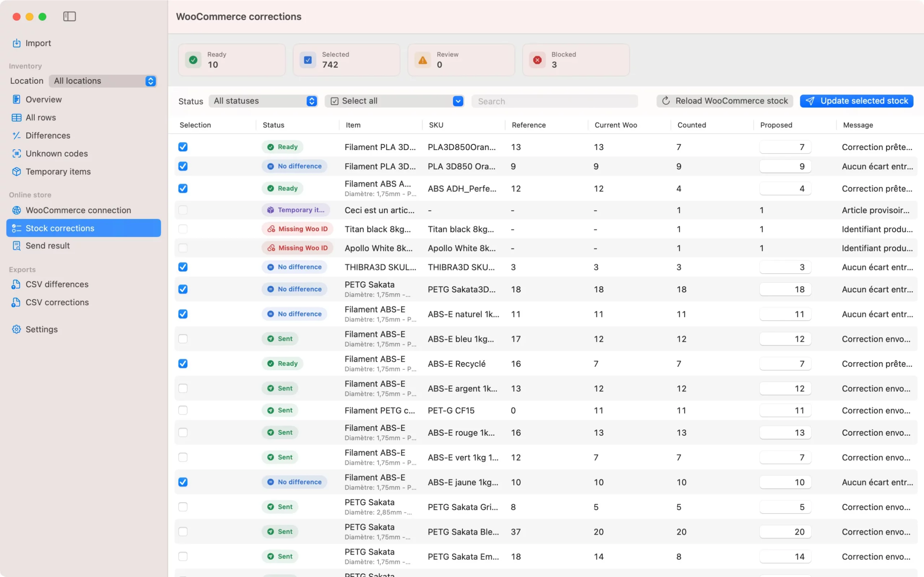Check the ABS-E bleu Sent row checkbox
924x577 pixels.
[x=183, y=339]
